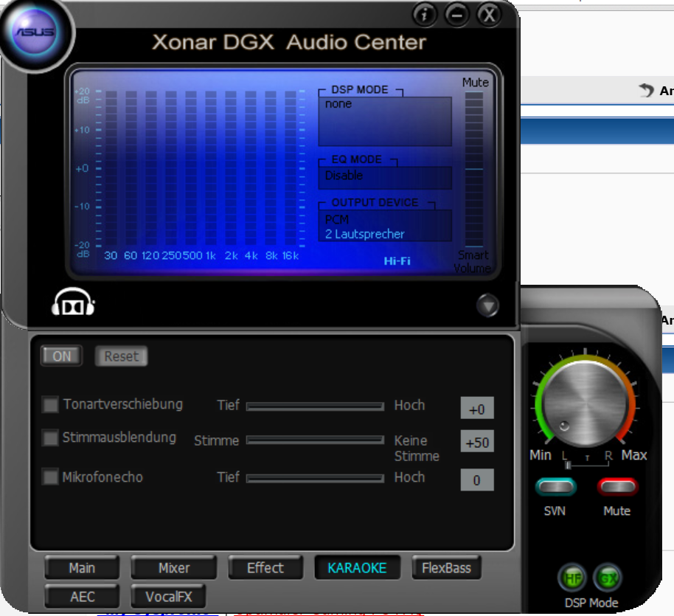Click the undo arrow in background window
674x616 pixels.
646,90
